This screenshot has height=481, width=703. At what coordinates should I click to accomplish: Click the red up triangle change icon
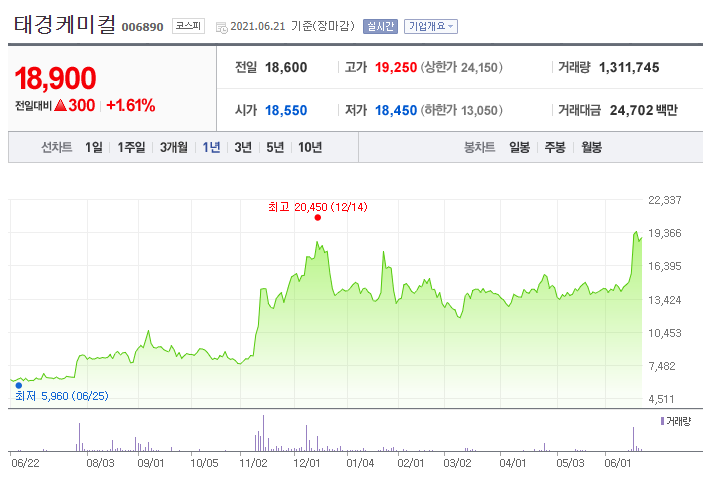(x=60, y=105)
